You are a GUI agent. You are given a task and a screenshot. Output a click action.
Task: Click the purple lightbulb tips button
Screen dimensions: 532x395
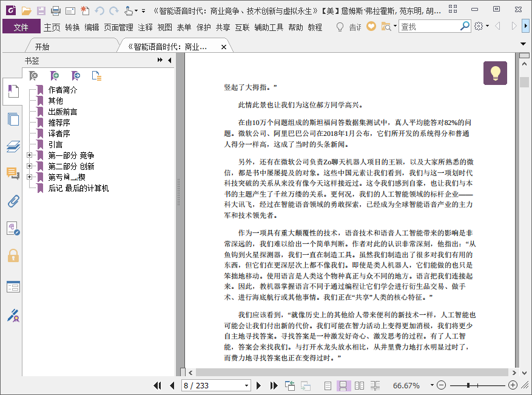pos(495,73)
